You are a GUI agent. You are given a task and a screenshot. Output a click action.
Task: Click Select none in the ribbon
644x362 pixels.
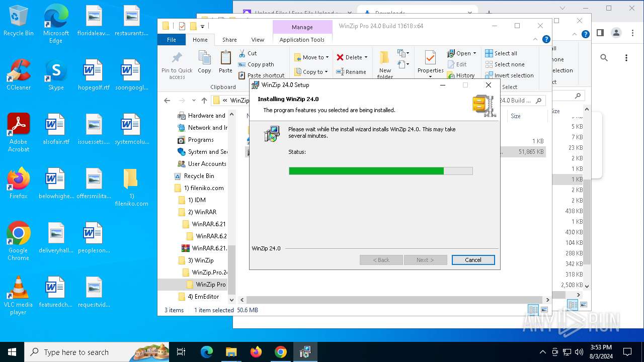point(505,64)
